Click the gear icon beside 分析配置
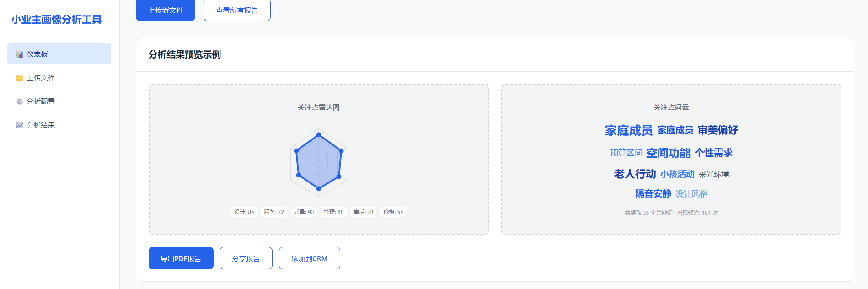 click(x=20, y=102)
